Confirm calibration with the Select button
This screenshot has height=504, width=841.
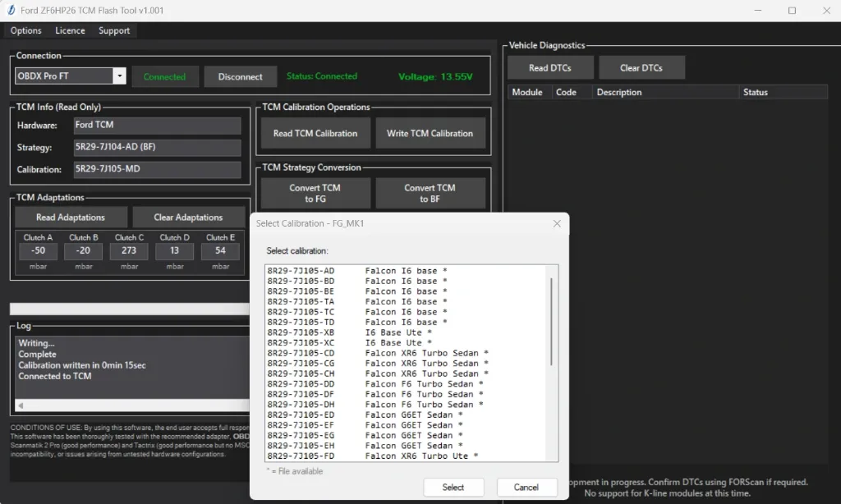click(x=454, y=486)
